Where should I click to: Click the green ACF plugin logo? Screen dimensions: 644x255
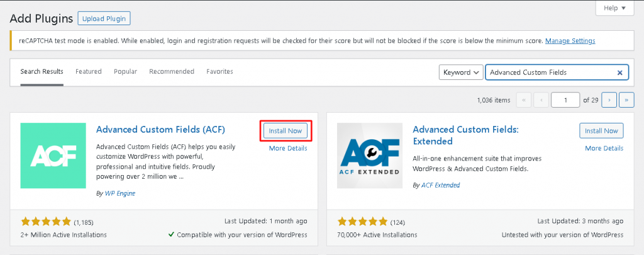coord(53,156)
